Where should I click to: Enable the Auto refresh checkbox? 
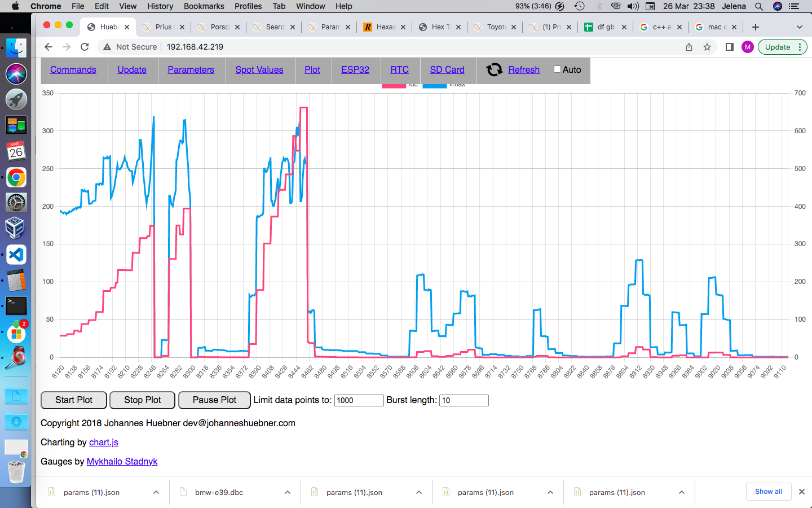point(557,69)
